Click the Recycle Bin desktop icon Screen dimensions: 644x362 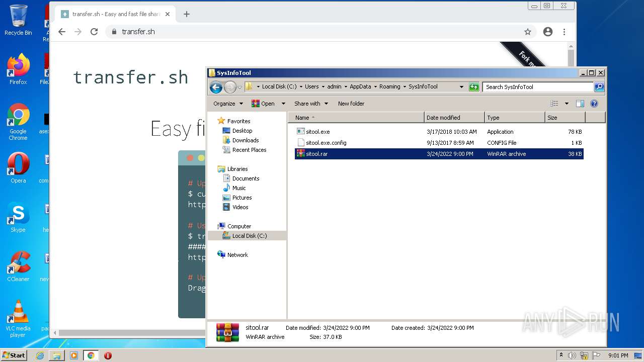coord(18,20)
